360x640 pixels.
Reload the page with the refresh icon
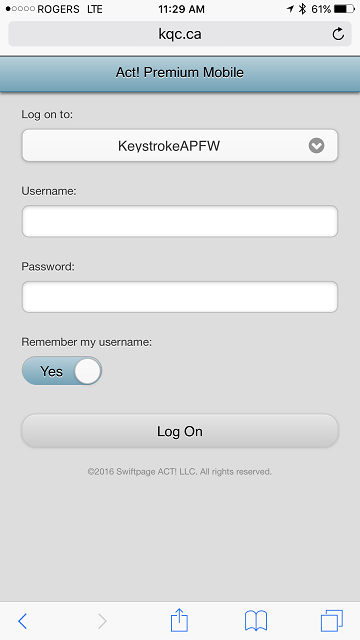coord(338,34)
